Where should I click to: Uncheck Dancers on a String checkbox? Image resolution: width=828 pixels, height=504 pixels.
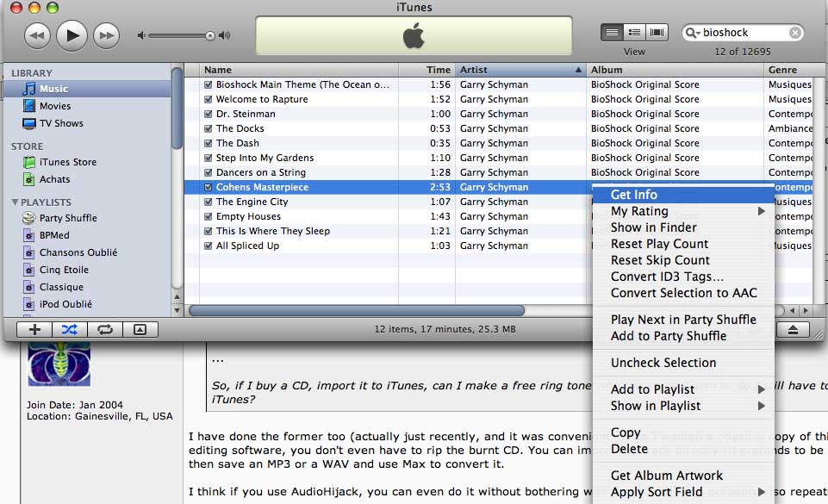(208, 172)
